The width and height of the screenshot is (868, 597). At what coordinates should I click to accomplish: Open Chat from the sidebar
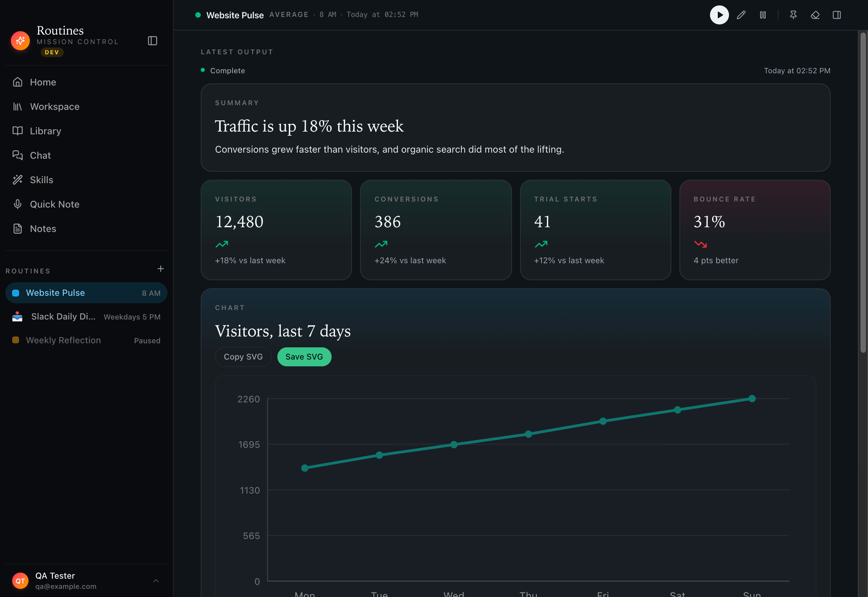(86, 156)
